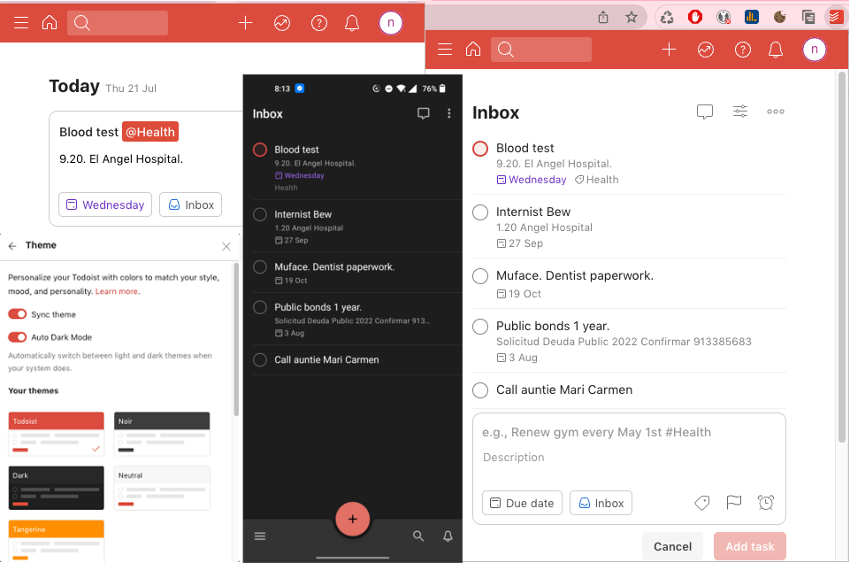Complete Blood test in mobile Inbox

tap(260, 150)
